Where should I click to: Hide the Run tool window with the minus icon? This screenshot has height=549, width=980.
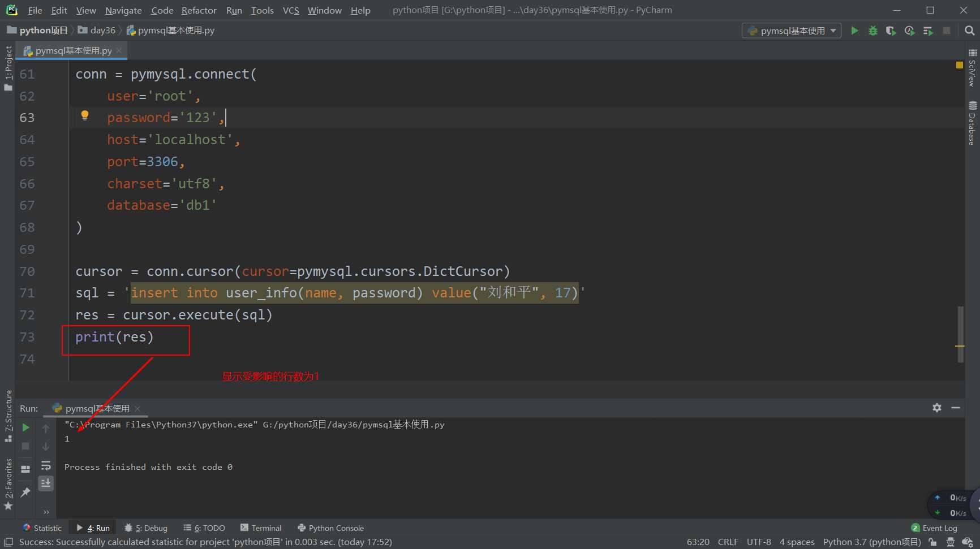[x=956, y=408]
